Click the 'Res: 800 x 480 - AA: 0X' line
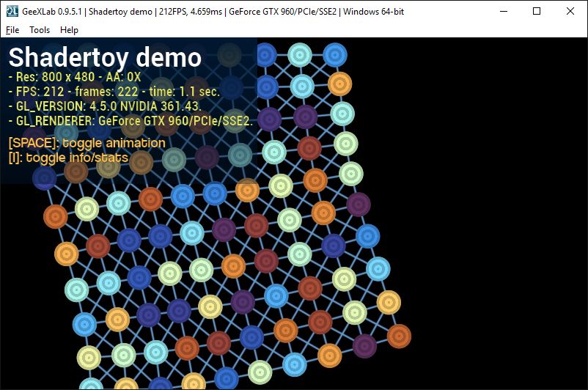588x390 pixels. [75, 77]
